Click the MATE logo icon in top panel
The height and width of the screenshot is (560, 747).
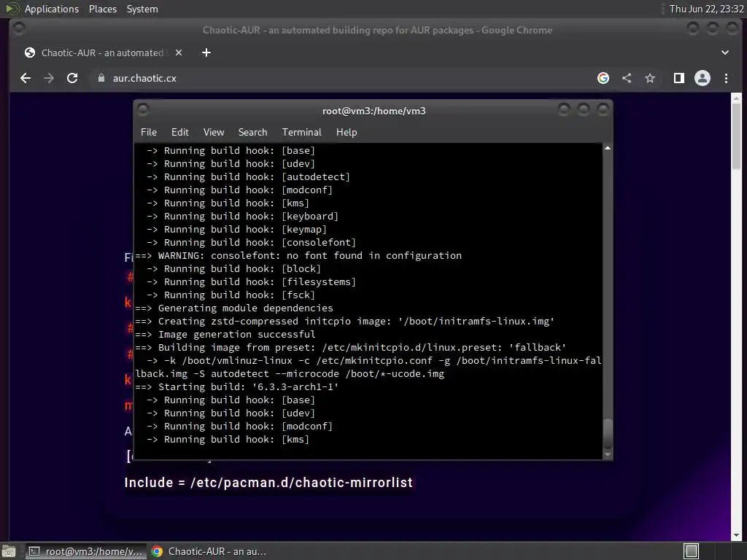tap(12, 9)
